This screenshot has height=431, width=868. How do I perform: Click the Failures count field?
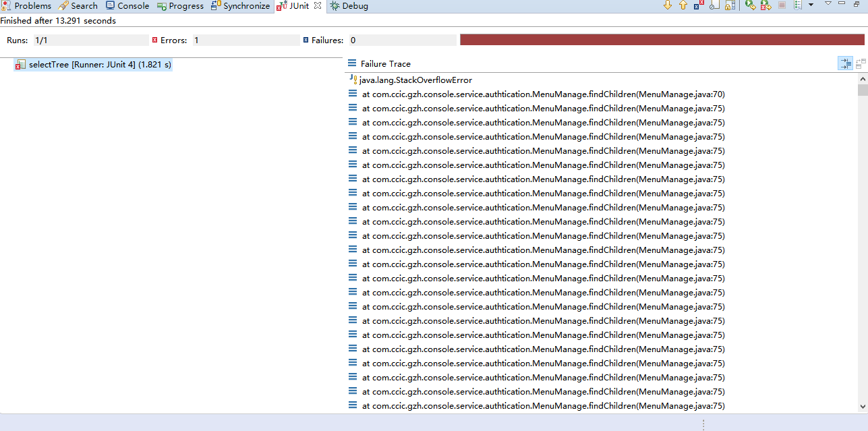point(403,40)
